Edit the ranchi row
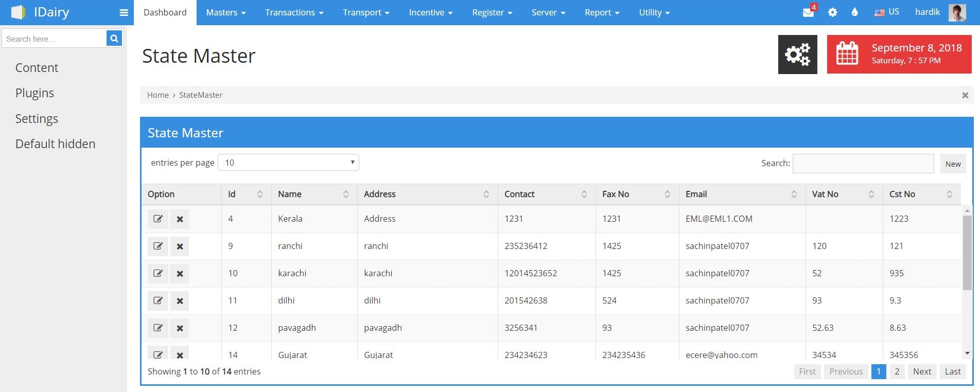Viewport: 980px width, 392px height. (x=158, y=246)
